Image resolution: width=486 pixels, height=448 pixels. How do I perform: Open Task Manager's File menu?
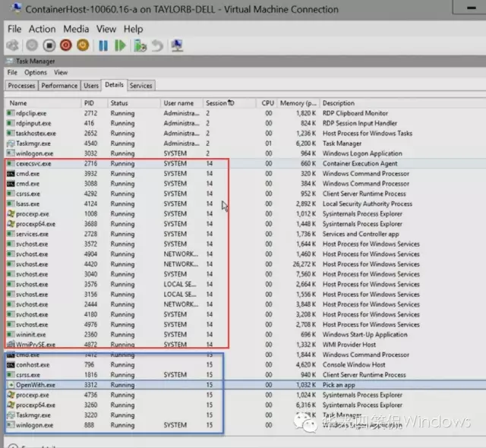tap(12, 72)
